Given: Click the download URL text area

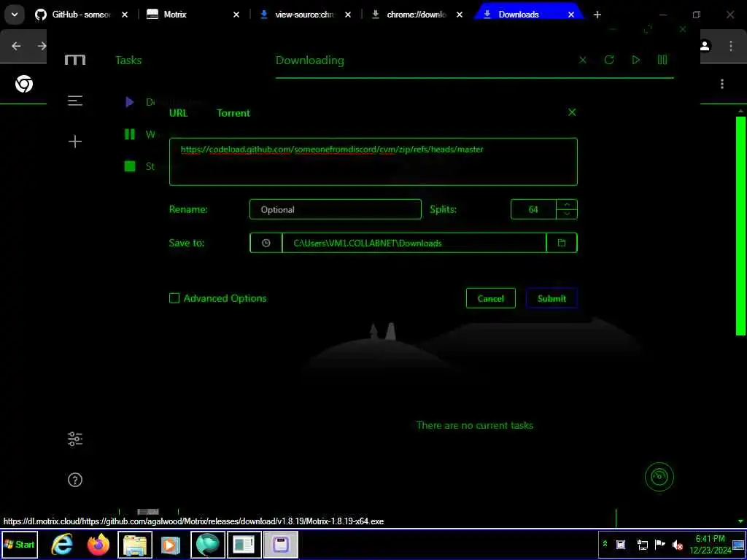Looking at the screenshot, I should coord(373,161).
